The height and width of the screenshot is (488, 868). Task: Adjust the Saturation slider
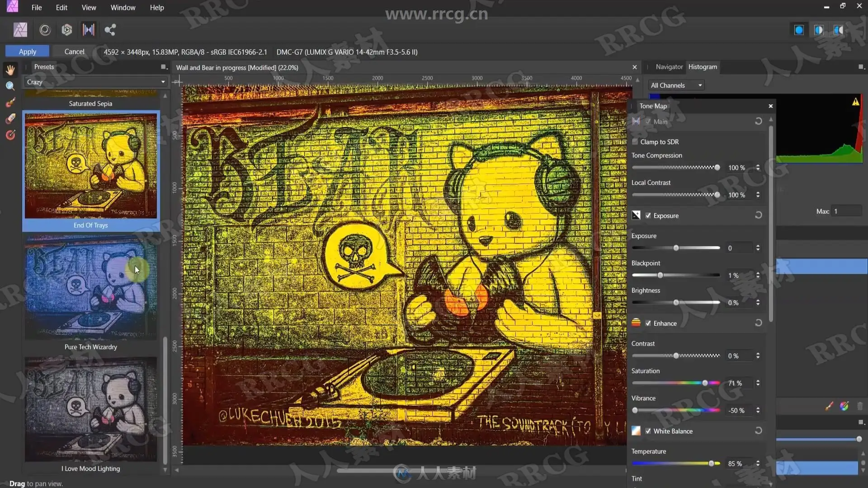click(x=676, y=383)
